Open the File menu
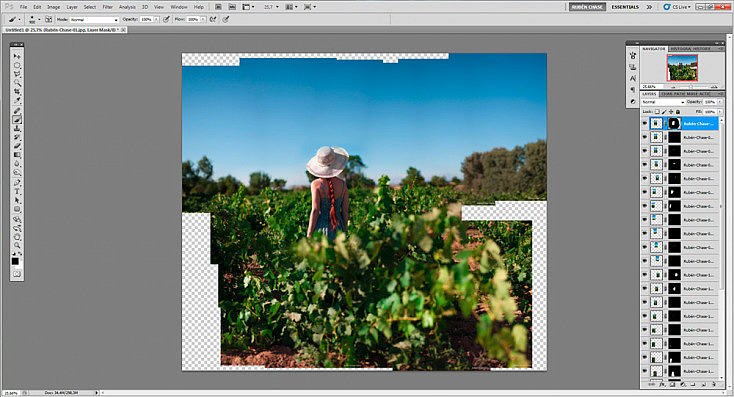734x397 pixels. [23, 7]
